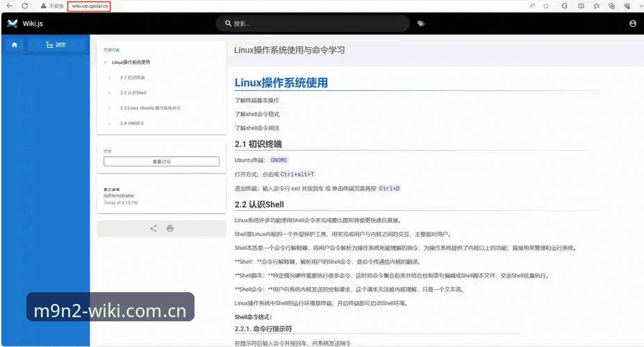Open the user account icon

633,24
